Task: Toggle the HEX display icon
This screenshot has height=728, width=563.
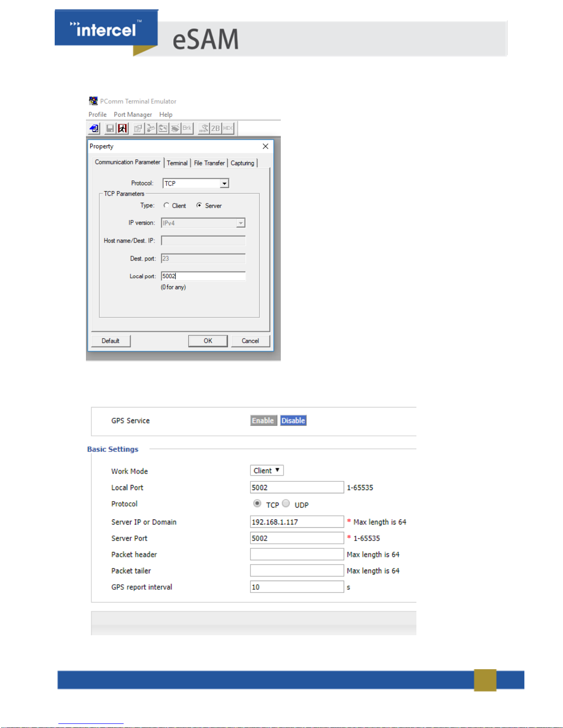Action: tap(228, 129)
